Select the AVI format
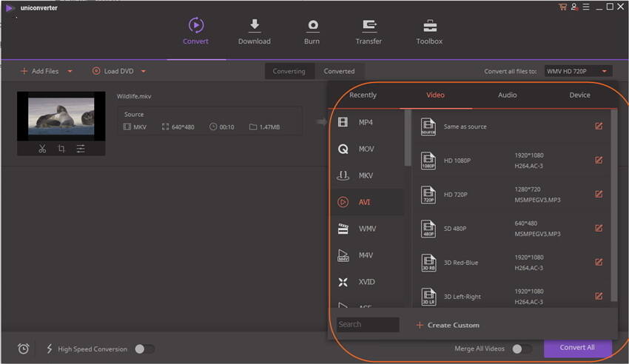 click(366, 202)
